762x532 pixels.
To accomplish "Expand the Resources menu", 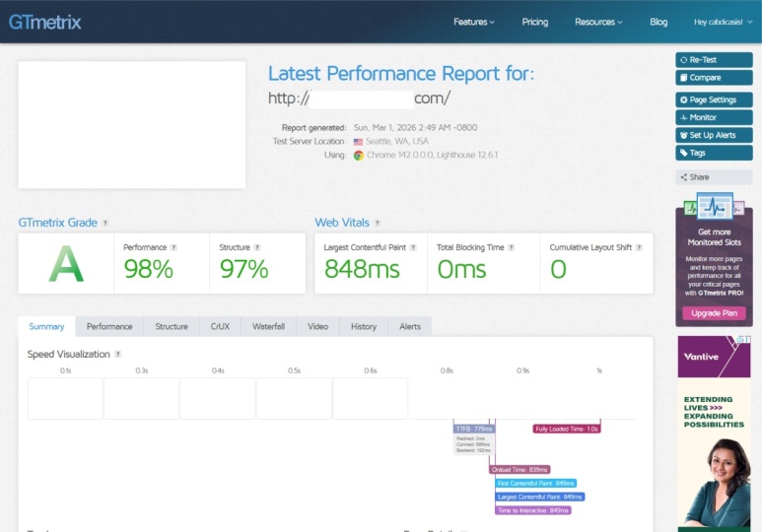I will pos(598,22).
